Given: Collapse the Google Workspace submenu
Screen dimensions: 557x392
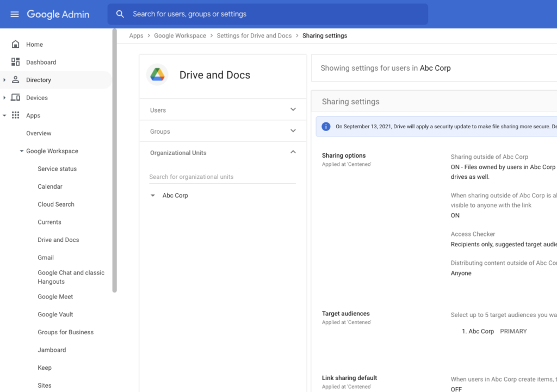Looking at the screenshot, I should pos(22,151).
